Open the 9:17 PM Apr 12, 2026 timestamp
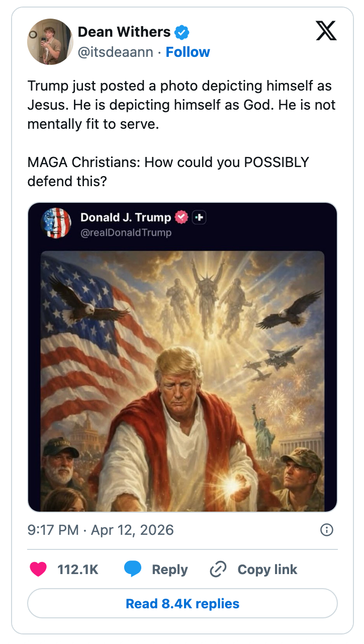 [101, 530]
